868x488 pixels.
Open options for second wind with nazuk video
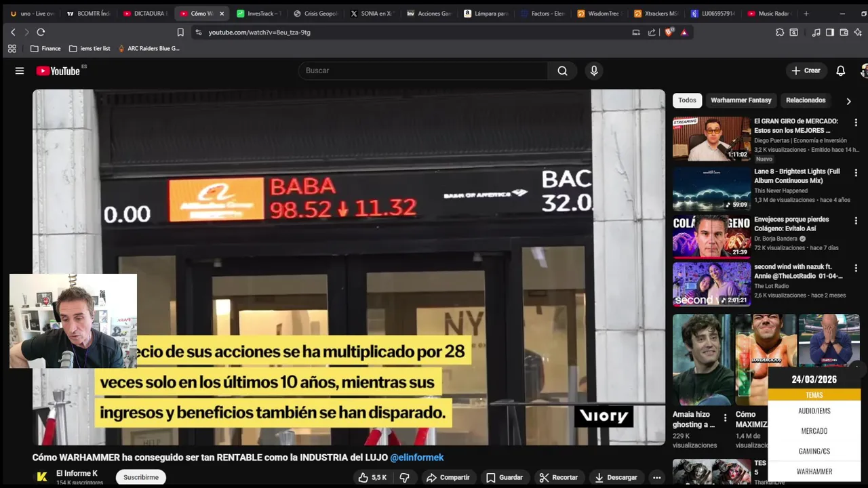(856, 268)
